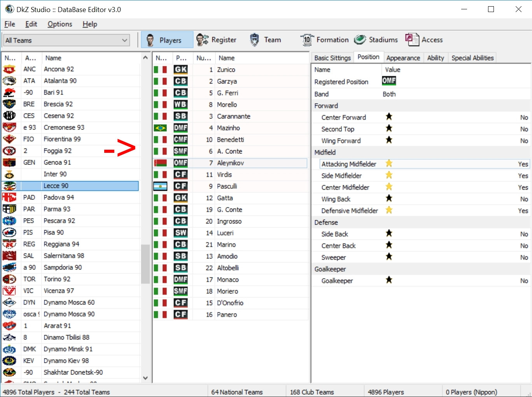532x397 pixels.
Task: Click the Dynamo Kiev 98 team crest
Action: pyautogui.click(x=9, y=361)
